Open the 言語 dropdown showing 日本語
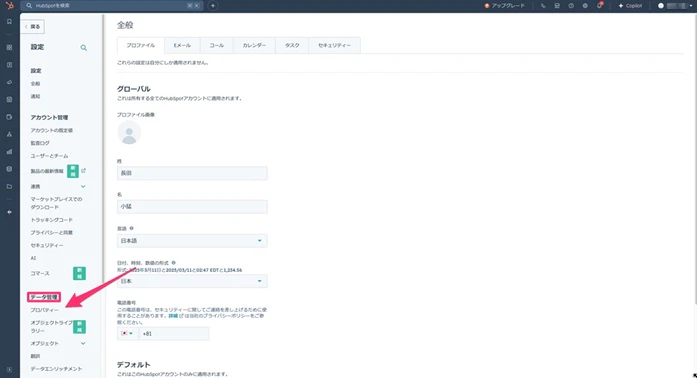The width and height of the screenshot is (697, 378). pos(192,241)
